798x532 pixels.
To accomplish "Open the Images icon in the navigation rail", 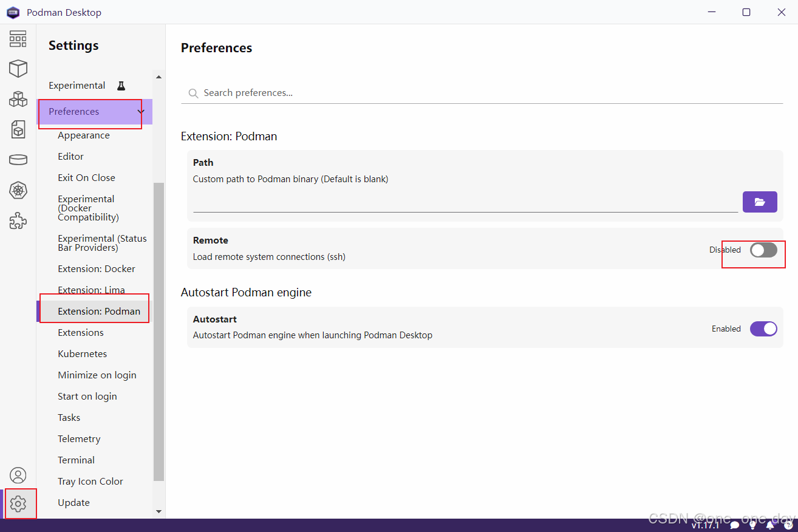I will click(18, 129).
